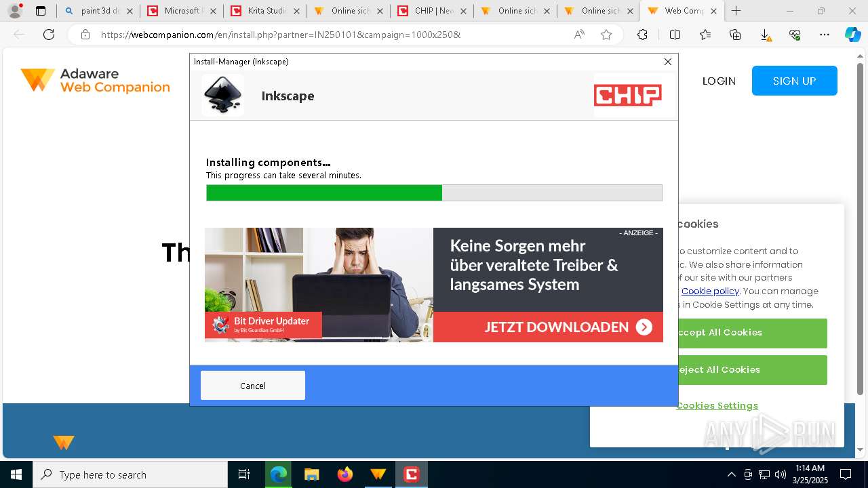This screenshot has width=868, height=488.
Task: Click the footer Adaware logo icon
Action: [x=64, y=443]
